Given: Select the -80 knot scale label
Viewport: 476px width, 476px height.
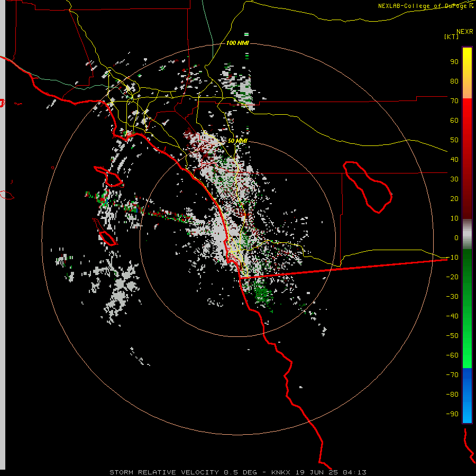Looking at the screenshot, I should [x=452, y=395].
